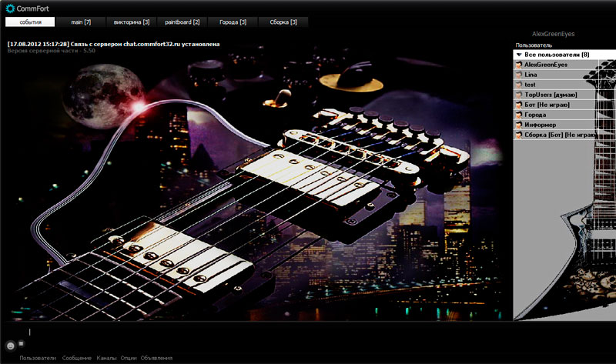Image resolution: width=616 pixels, height=364 pixels.
Task: Click the small square icon beside the smiley
Action: click(x=21, y=342)
